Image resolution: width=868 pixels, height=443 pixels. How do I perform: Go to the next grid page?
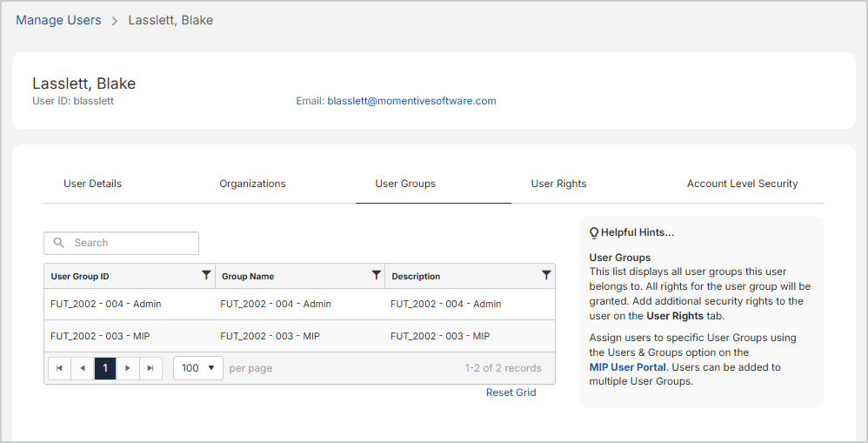click(128, 368)
